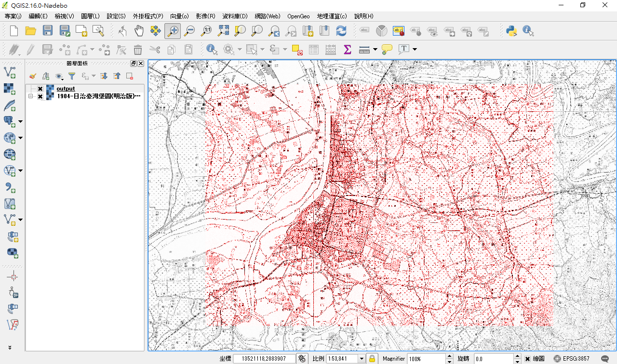Open the attribute table
The height and width of the screenshot is (364, 617).
tap(314, 49)
